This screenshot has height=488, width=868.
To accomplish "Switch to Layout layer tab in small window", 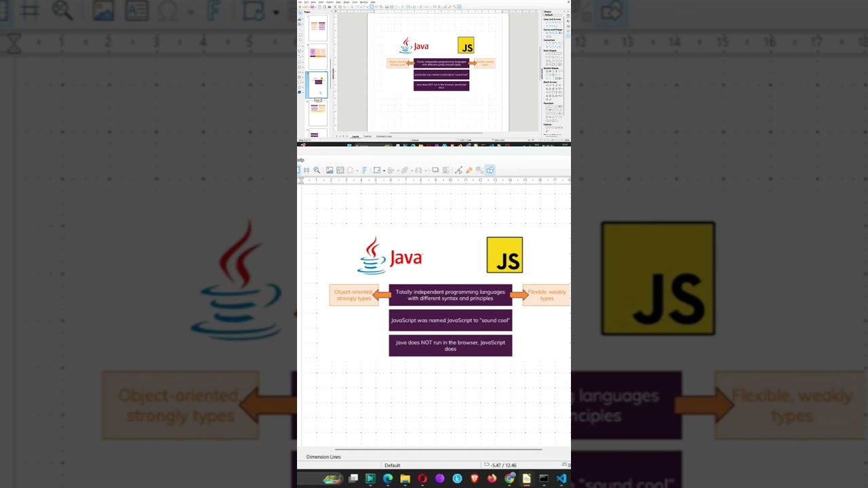I will [x=355, y=136].
